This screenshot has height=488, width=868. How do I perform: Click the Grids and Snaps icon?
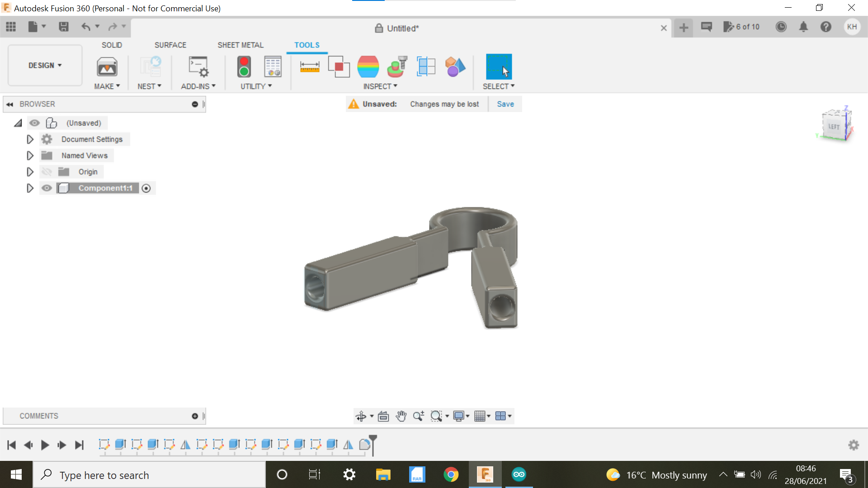click(481, 416)
